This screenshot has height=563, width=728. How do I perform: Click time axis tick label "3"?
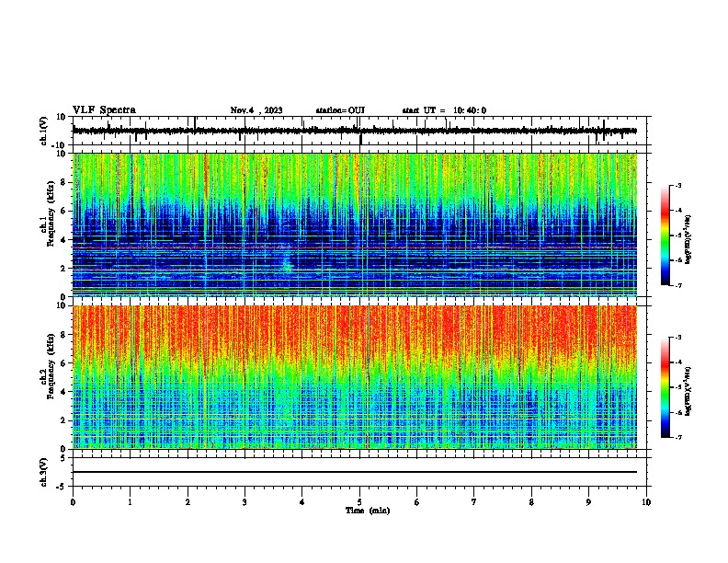point(245,502)
